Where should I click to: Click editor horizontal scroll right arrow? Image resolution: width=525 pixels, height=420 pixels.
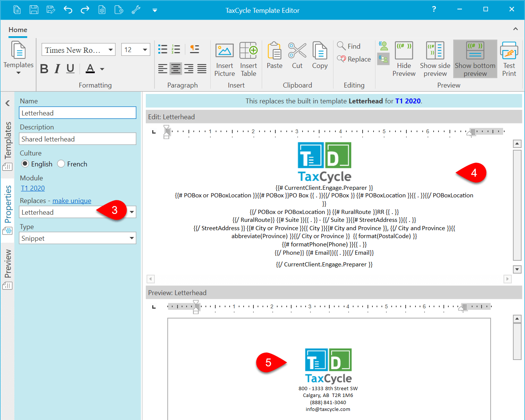tap(507, 279)
